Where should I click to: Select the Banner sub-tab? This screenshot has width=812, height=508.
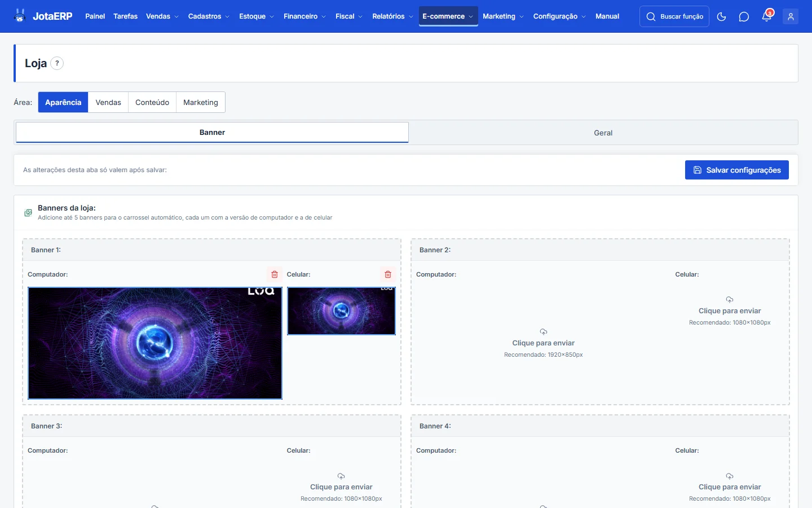point(212,133)
